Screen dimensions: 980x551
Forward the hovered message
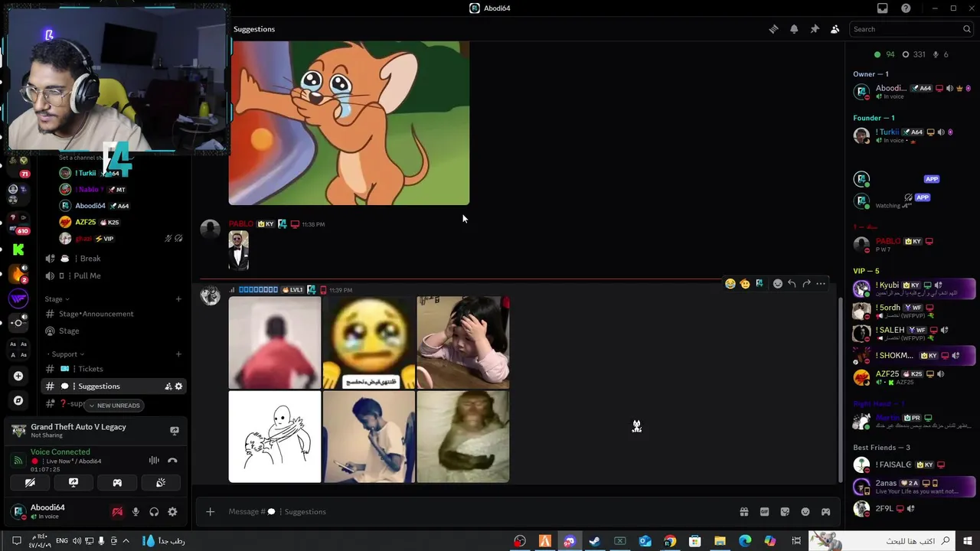806,284
